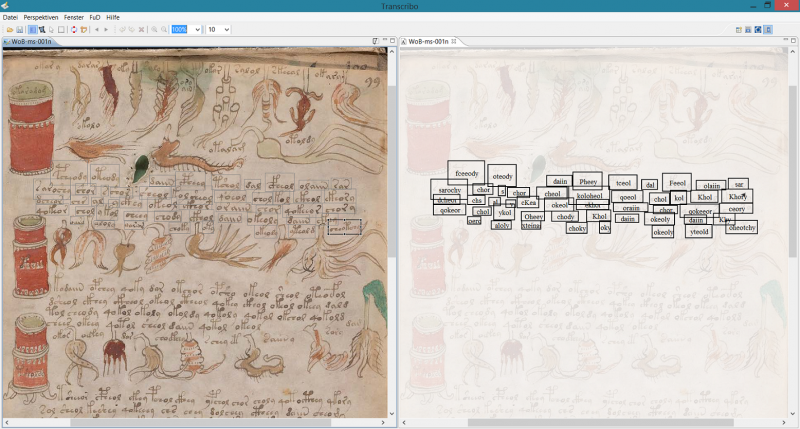
Task: Select the 'tceol' transcription box
Action: [x=623, y=183]
